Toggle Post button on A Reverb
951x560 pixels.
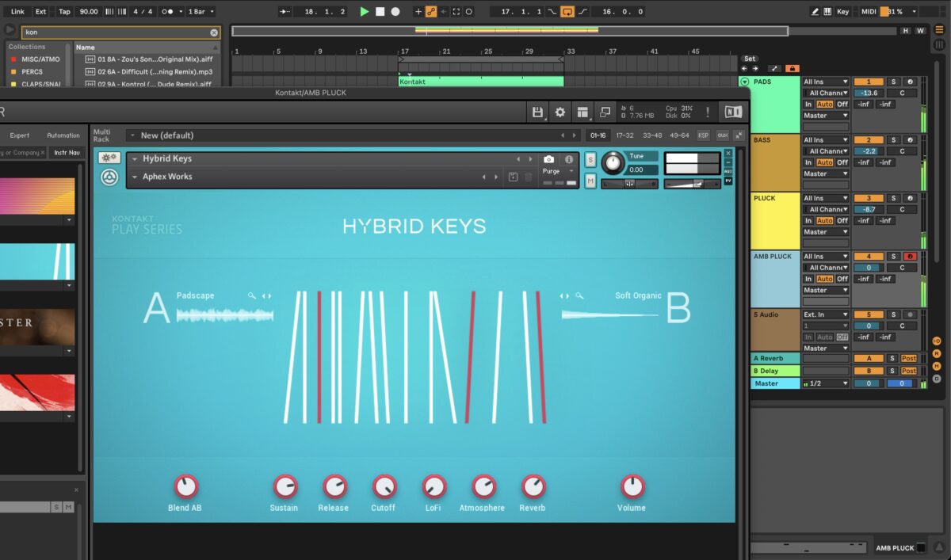click(x=909, y=358)
